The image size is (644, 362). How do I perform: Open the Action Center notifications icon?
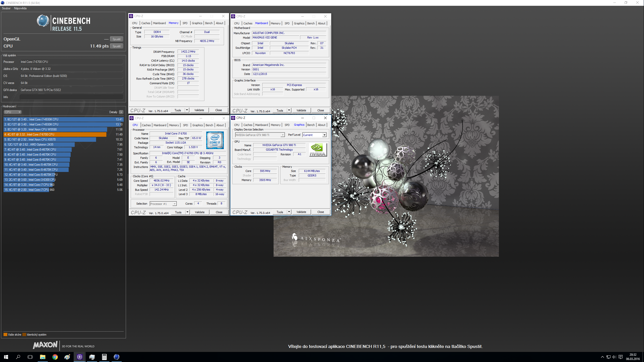[x=621, y=357]
